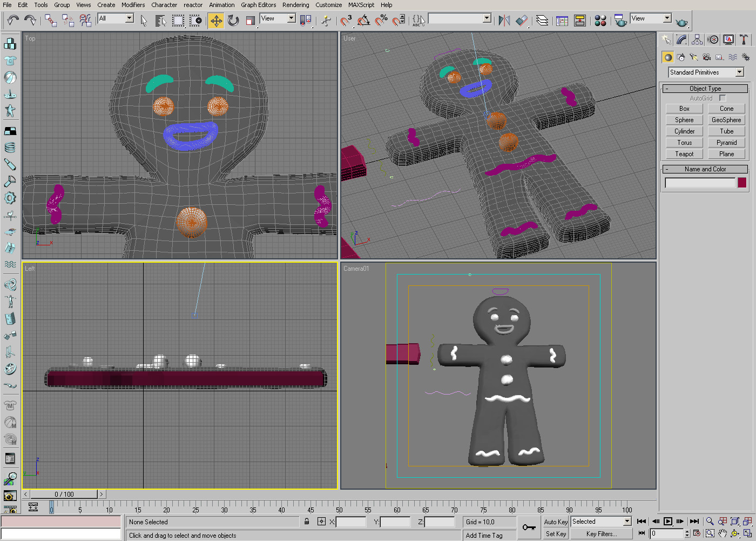Viewport: 756px width, 541px height.
Task: Create a Box primitive
Action: pos(684,109)
